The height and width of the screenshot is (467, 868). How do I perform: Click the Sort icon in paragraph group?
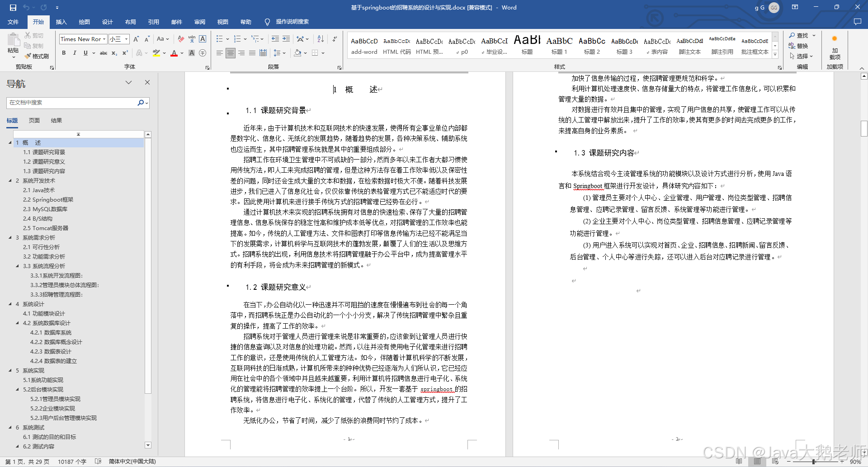[x=320, y=39]
